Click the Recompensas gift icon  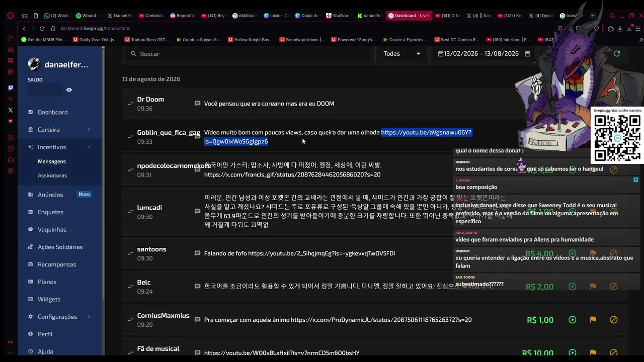(31, 264)
